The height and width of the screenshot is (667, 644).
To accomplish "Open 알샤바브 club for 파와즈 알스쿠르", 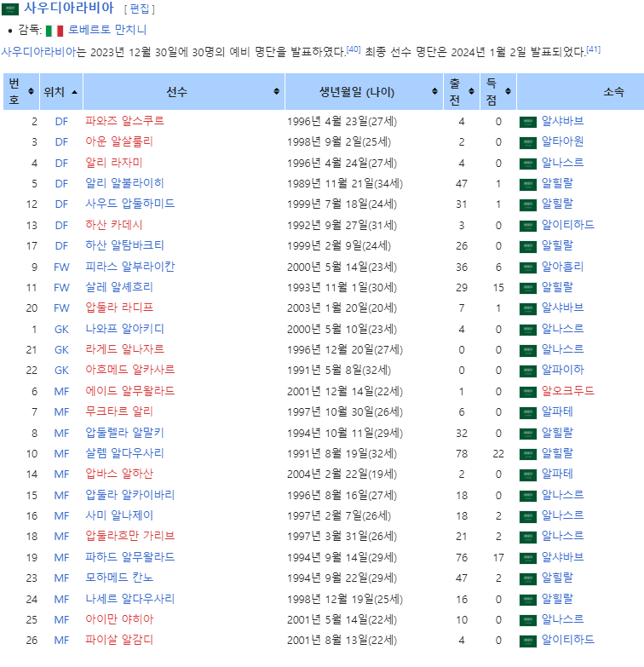I will point(562,121).
